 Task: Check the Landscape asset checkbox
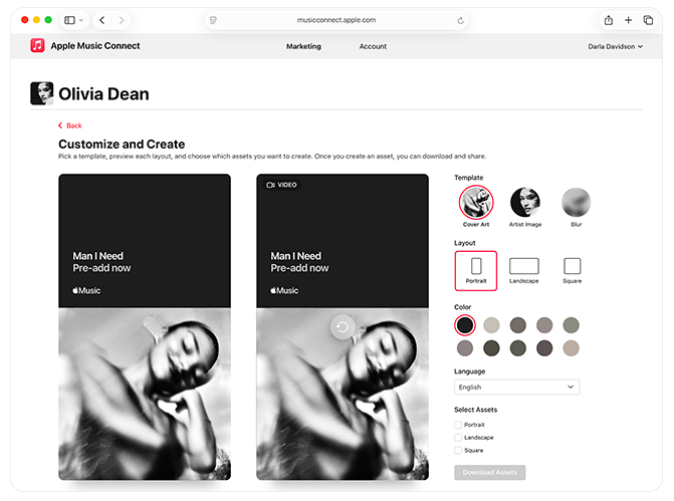pyautogui.click(x=458, y=437)
